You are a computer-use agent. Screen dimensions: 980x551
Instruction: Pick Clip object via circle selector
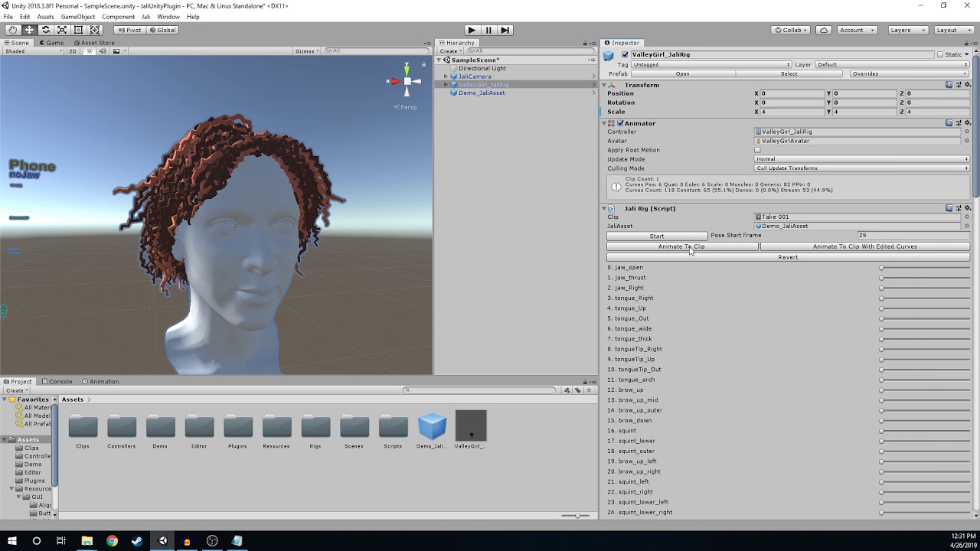[966, 217]
